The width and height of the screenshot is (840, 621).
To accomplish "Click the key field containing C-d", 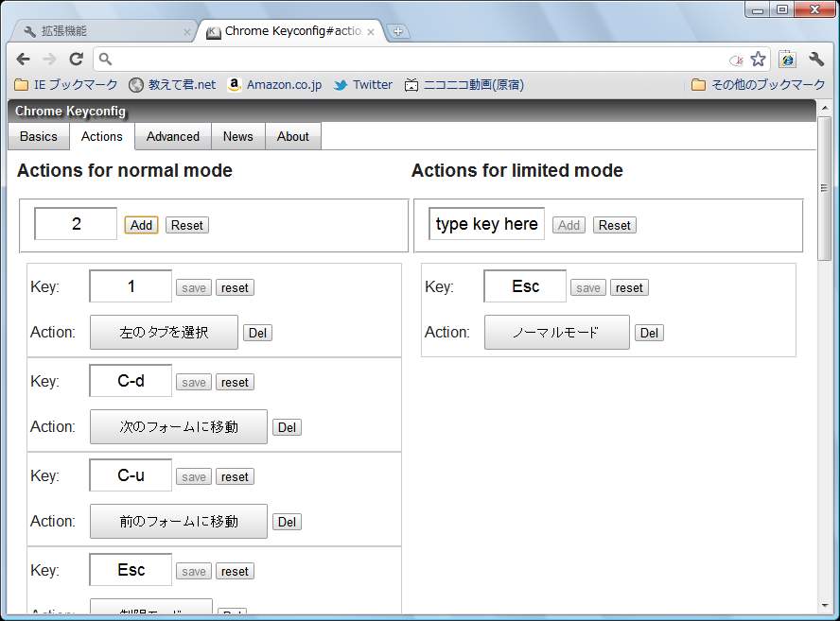I will pos(131,381).
